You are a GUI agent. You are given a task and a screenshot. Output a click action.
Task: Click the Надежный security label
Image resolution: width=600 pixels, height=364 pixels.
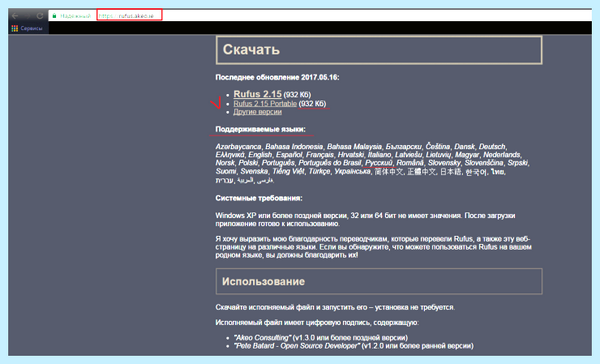tap(75, 16)
